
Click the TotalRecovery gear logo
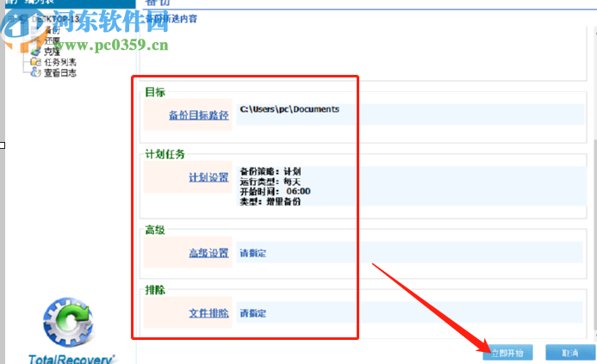pyautogui.click(x=69, y=322)
